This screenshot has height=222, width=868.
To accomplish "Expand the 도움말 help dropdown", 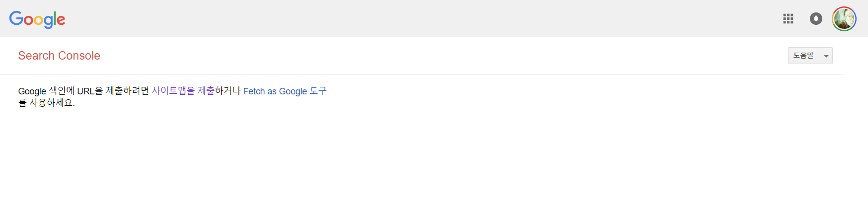I will click(x=810, y=56).
